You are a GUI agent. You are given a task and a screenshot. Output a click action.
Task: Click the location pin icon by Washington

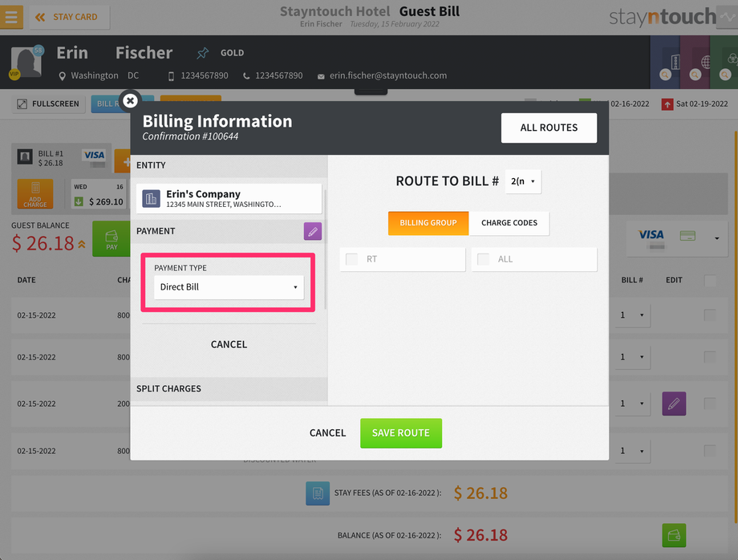click(62, 76)
